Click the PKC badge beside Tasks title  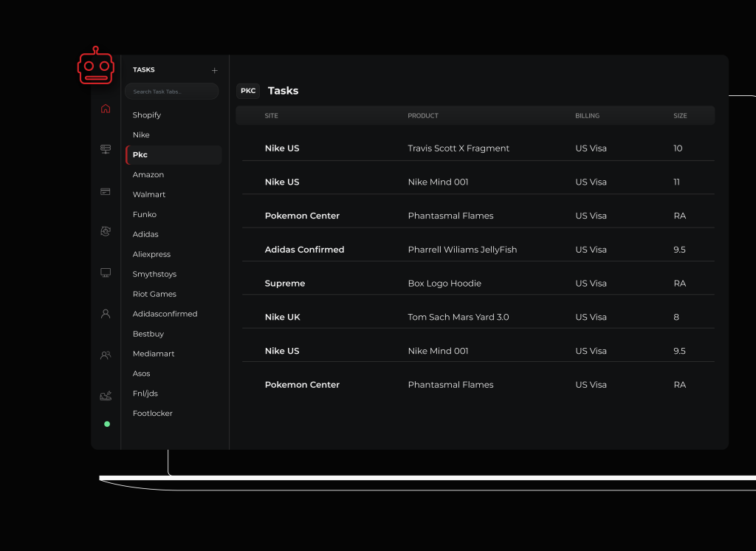tap(248, 91)
